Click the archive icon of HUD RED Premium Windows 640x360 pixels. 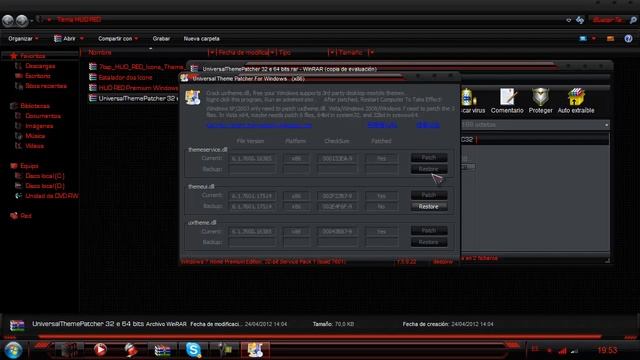pos(93,88)
